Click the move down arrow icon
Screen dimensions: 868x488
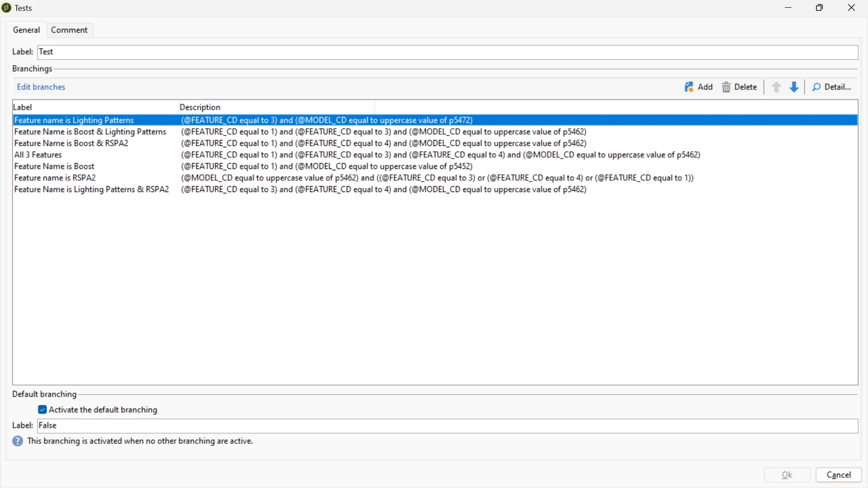pyautogui.click(x=794, y=87)
